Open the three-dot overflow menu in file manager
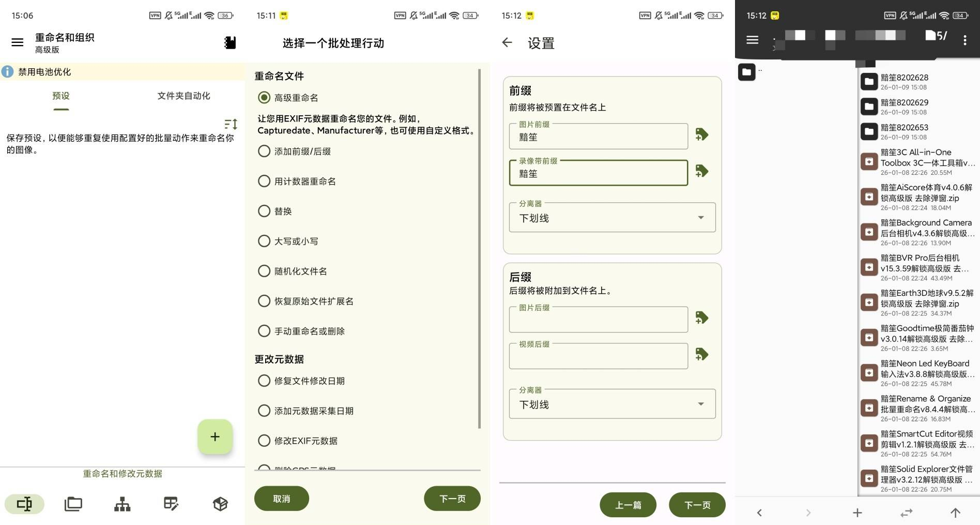Image resolution: width=980 pixels, height=525 pixels. [x=965, y=40]
